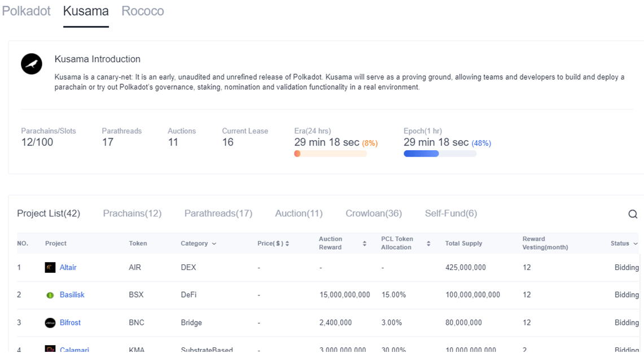Open the Prachains(12) tab
Screen dimensions: 644x353
click(x=132, y=213)
